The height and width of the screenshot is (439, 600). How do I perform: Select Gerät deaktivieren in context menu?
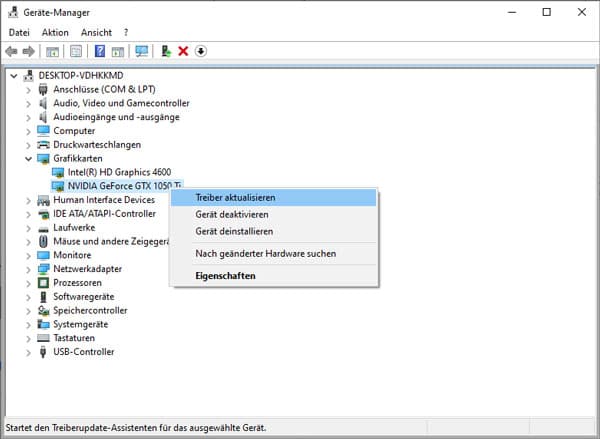point(232,215)
